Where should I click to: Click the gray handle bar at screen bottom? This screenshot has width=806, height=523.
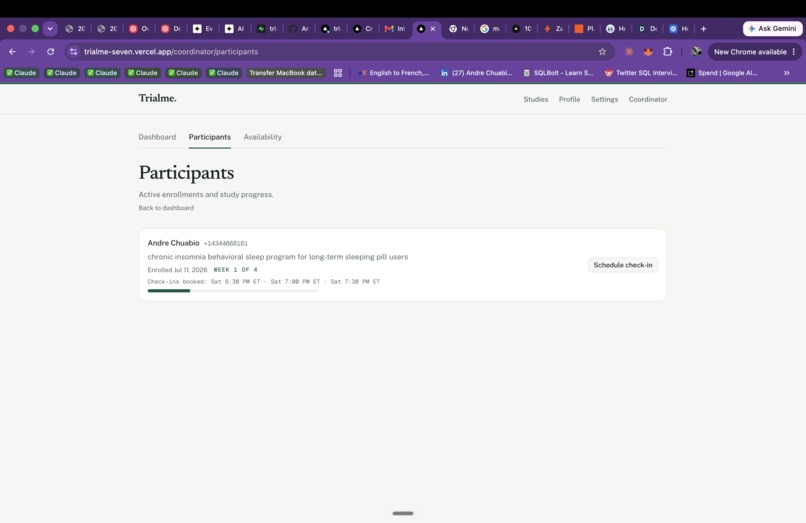click(403, 513)
